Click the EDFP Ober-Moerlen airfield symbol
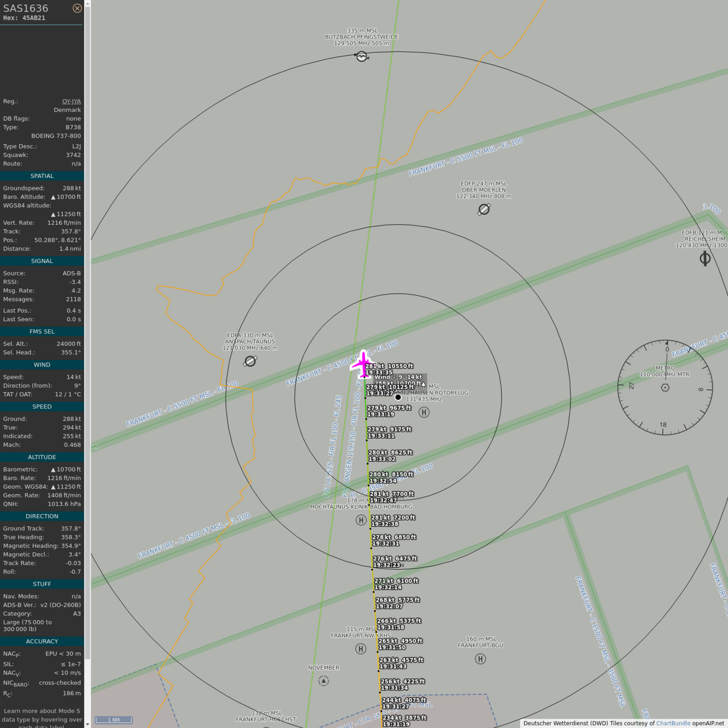This screenshot has width=728, height=728. click(x=484, y=209)
